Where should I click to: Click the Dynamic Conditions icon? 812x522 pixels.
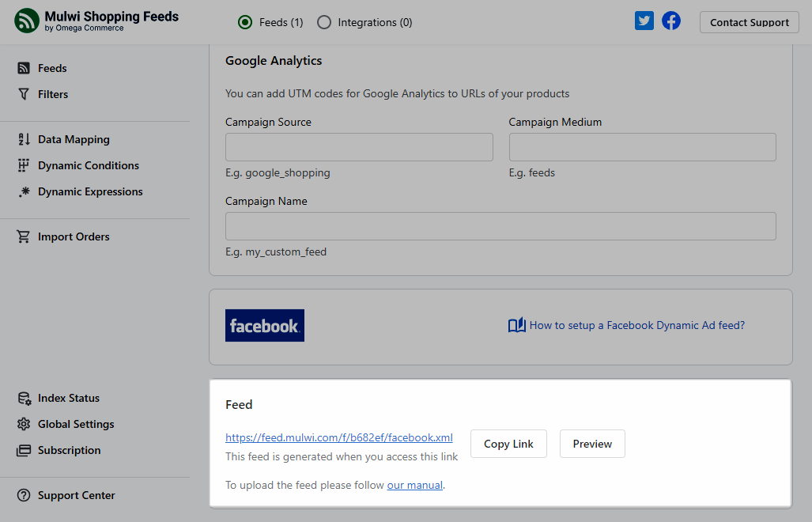pos(24,165)
